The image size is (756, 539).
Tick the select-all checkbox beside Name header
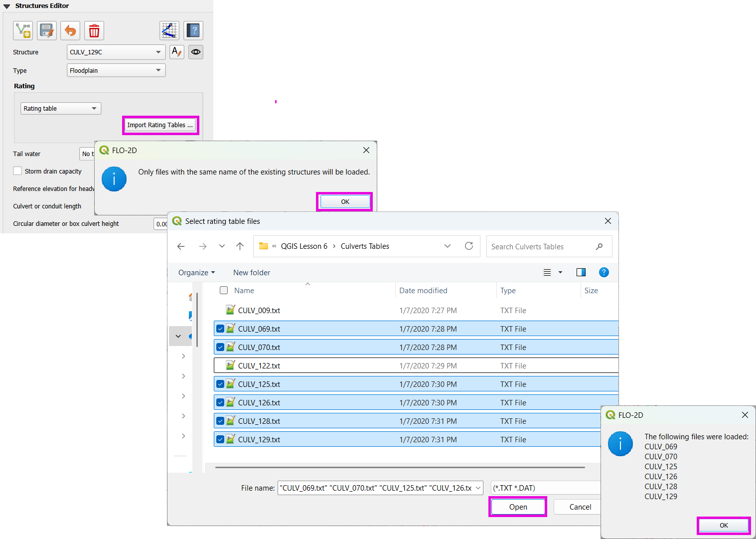(224, 290)
